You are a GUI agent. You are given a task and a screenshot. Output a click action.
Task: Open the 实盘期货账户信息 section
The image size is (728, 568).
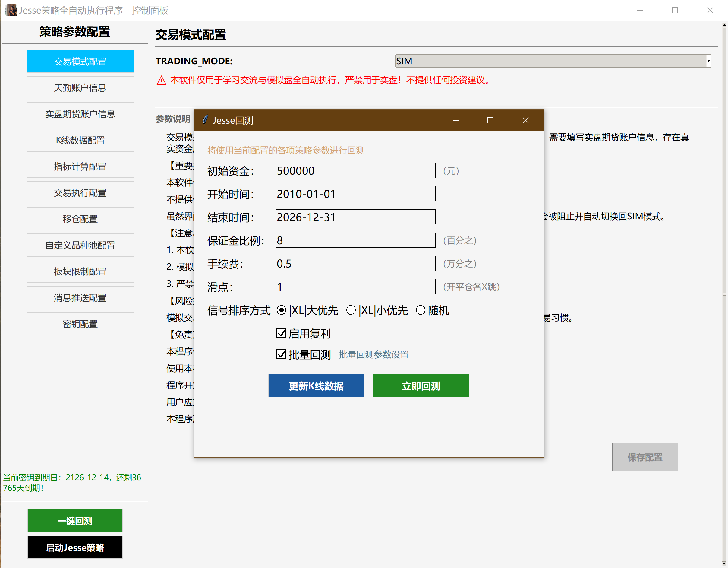tap(80, 114)
